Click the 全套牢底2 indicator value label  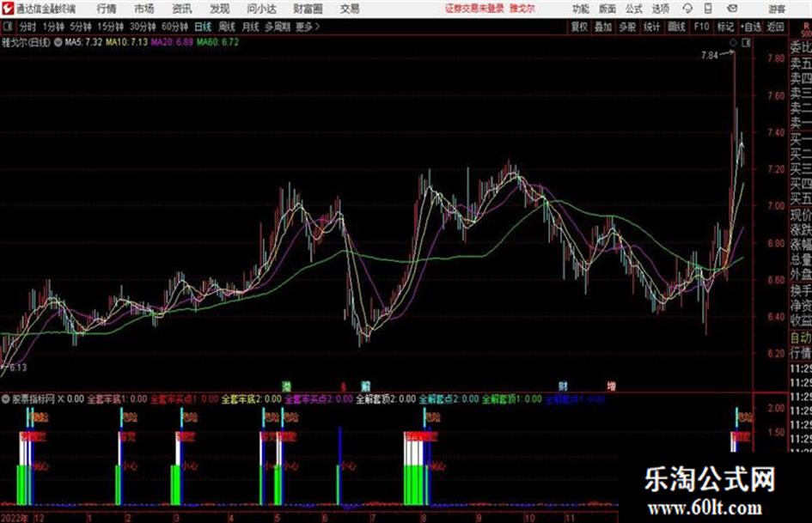pyautogui.click(x=252, y=399)
